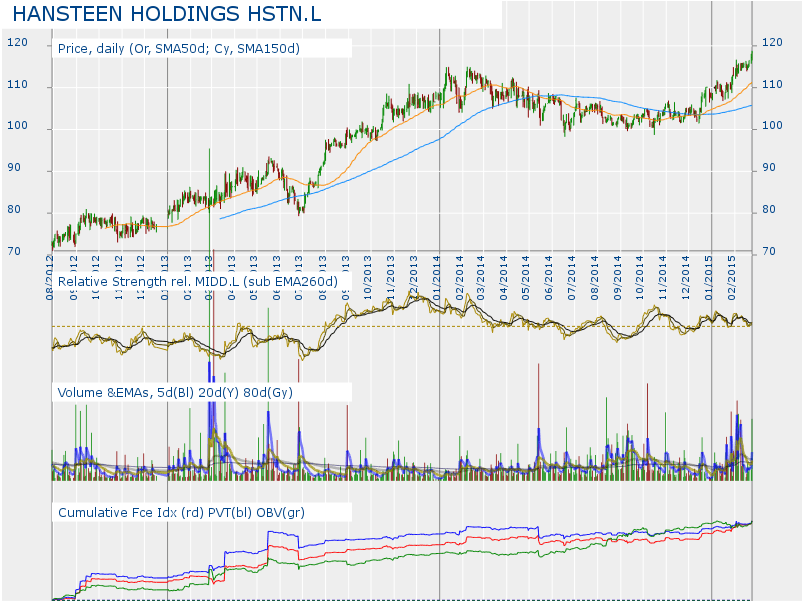Click the 03/2014 date label on the axis
Screen dimensions: 802x601
[482, 273]
